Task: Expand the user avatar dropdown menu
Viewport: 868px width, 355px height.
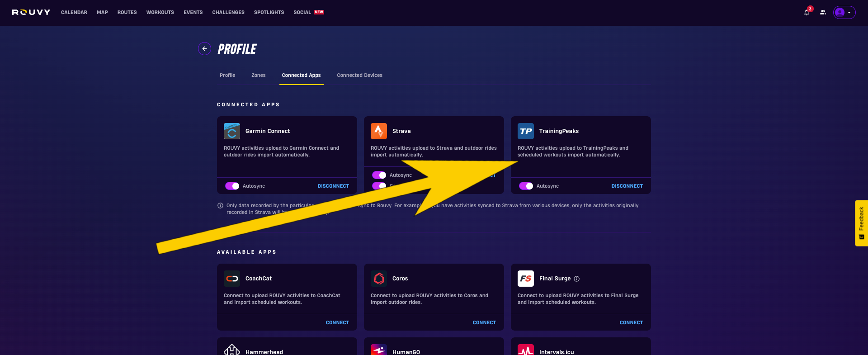Action: point(844,12)
